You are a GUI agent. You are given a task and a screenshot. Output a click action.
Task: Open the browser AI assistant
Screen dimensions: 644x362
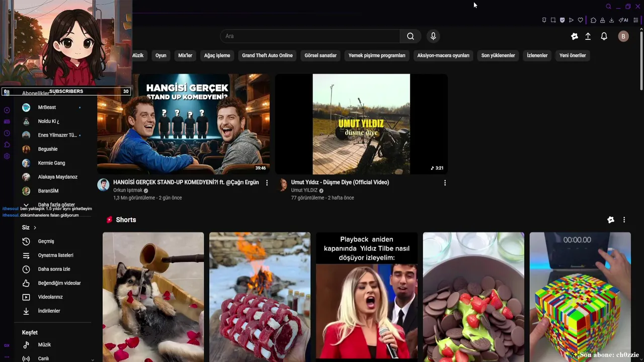point(623,20)
